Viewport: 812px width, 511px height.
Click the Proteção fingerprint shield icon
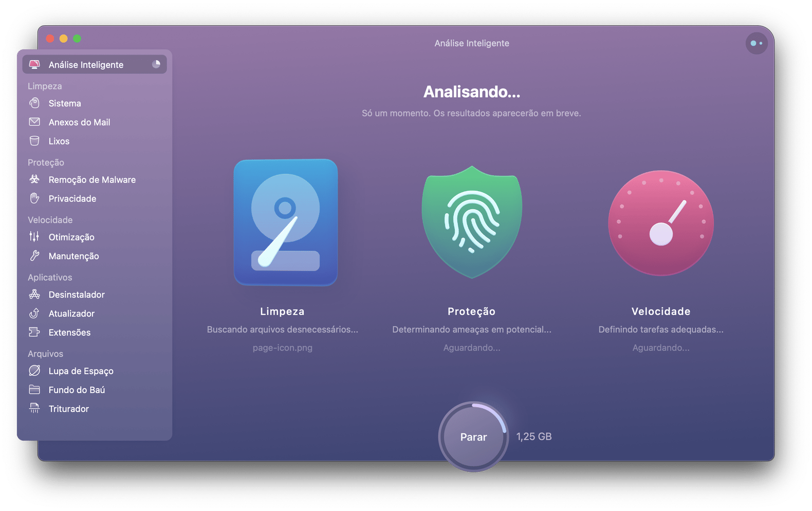tap(472, 222)
